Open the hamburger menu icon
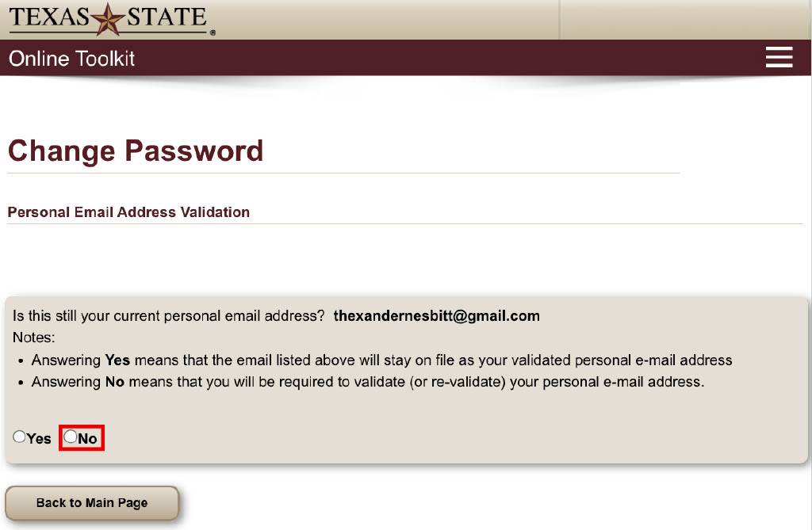This screenshot has width=812, height=530. click(779, 58)
